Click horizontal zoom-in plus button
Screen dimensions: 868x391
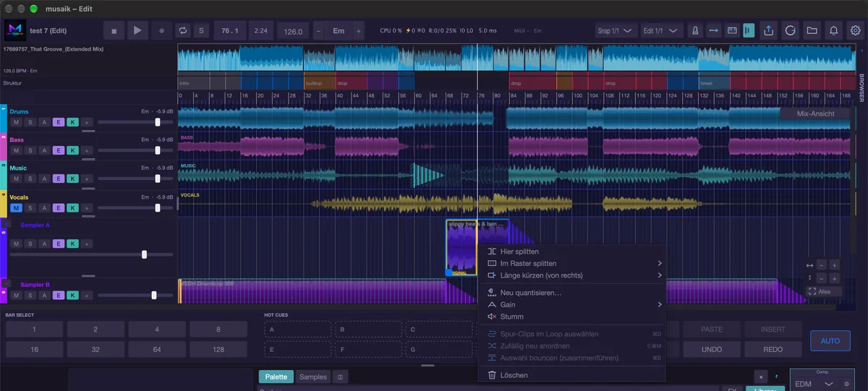[x=834, y=265]
